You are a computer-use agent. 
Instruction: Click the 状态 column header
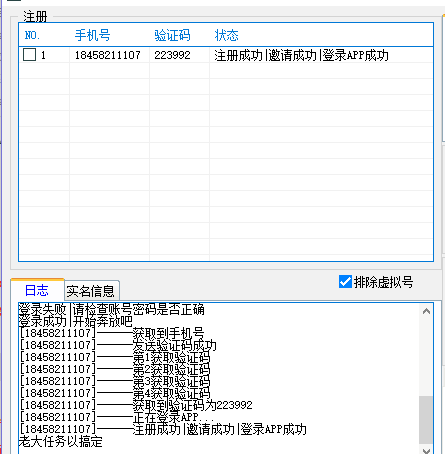tap(226, 35)
